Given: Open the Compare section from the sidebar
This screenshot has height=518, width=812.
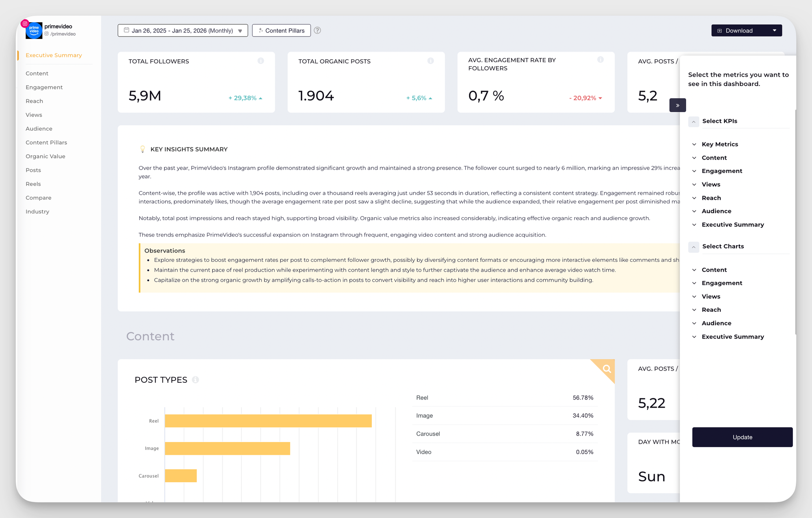Looking at the screenshot, I should [x=38, y=198].
